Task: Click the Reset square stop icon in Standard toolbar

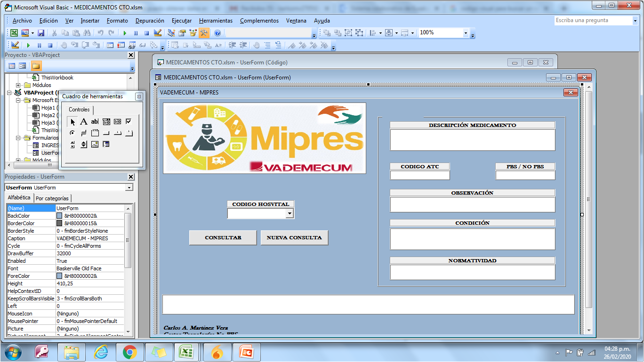Action: pos(146,33)
